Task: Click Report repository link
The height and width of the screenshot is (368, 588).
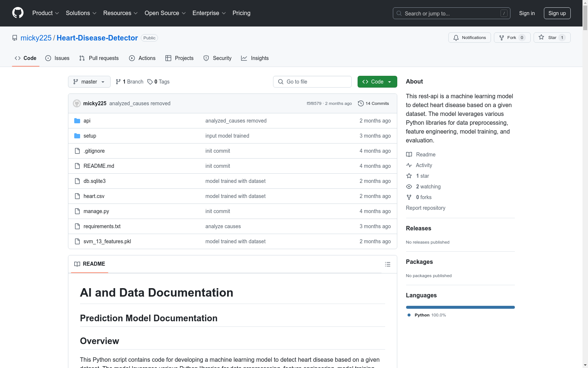Action: pyautogui.click(x=426, y=208)
